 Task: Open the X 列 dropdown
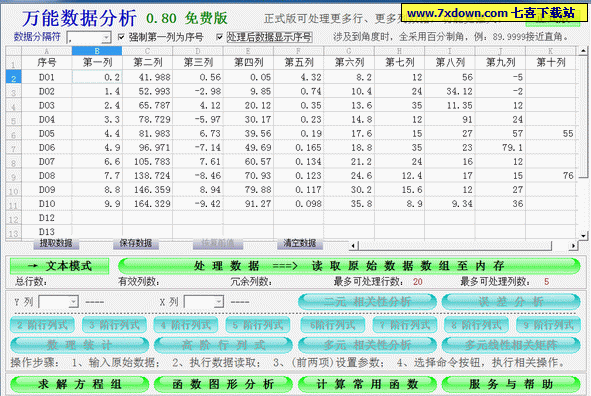219,302
